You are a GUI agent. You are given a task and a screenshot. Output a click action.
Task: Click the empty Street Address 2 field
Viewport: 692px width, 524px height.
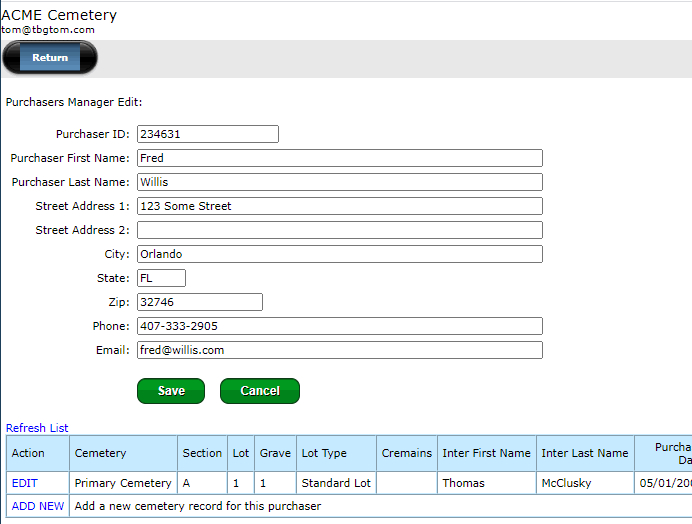click(339, 230)
